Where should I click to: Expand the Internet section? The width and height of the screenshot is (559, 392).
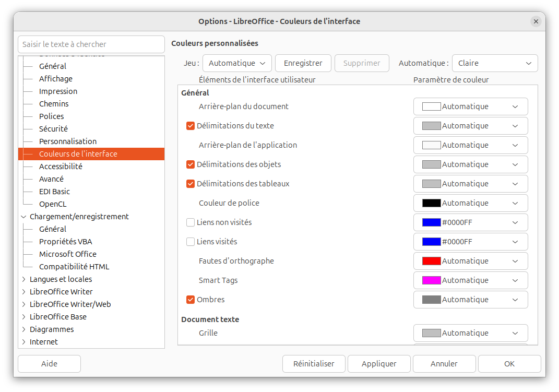point(23,342)
